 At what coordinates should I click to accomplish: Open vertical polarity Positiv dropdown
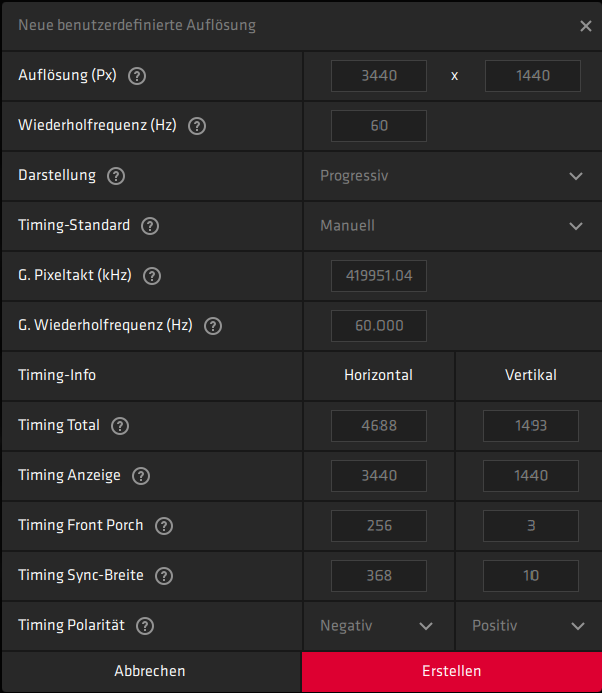point(529,626)
